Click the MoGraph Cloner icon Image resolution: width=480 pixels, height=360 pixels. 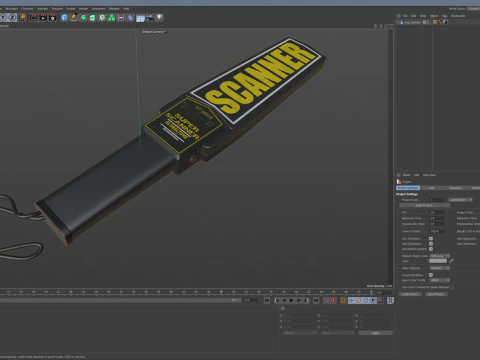pos(102,17)
